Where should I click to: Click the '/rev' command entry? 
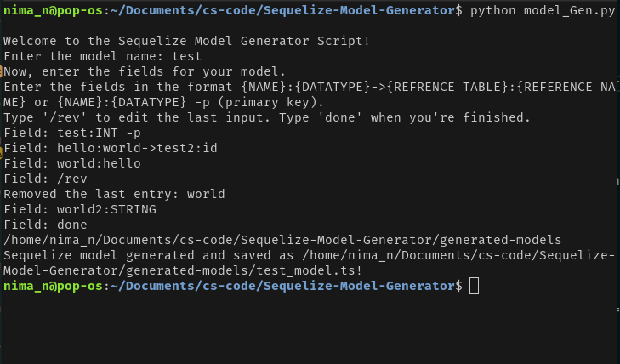click(x=72, y=179)
